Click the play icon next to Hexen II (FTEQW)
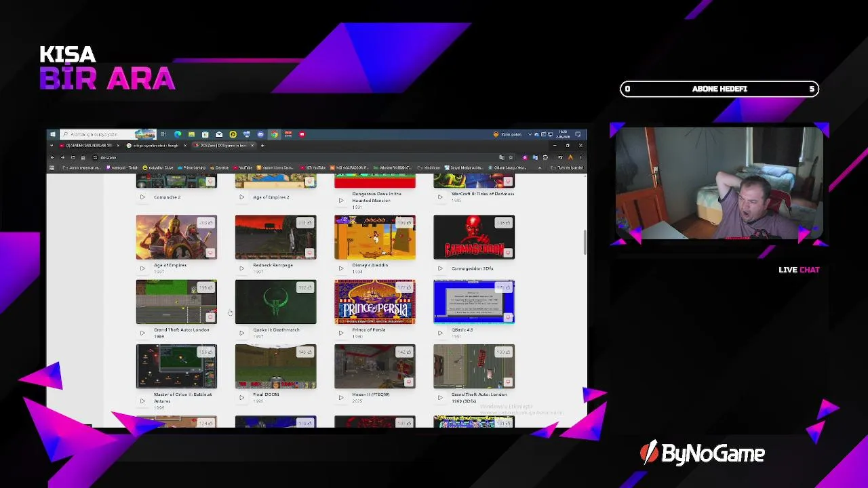This screenshot has height=488, width=868. (x=340, y=398)
